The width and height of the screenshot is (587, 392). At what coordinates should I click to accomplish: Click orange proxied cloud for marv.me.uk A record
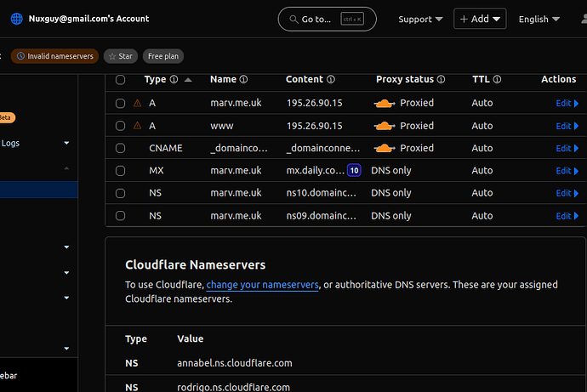384,103
